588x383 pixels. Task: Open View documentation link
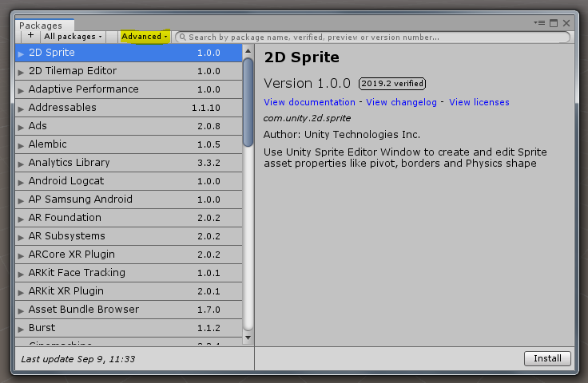(309, 102)
